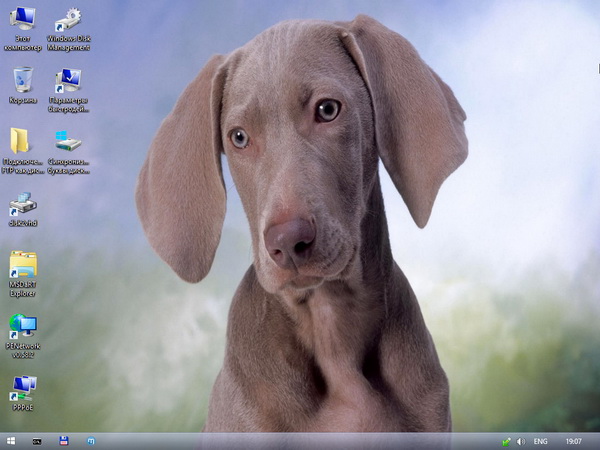This screenshot has width=600, height=450.
Task: Open the volume speaker tray control
Action: coord(520,441)
